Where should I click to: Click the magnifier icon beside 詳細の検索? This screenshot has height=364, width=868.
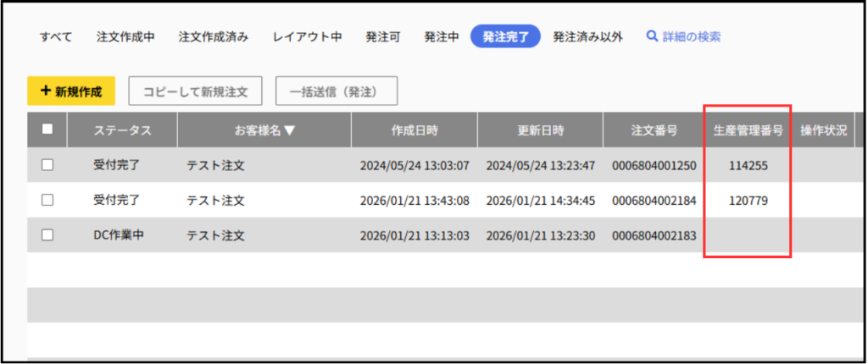tap(652, 36)
